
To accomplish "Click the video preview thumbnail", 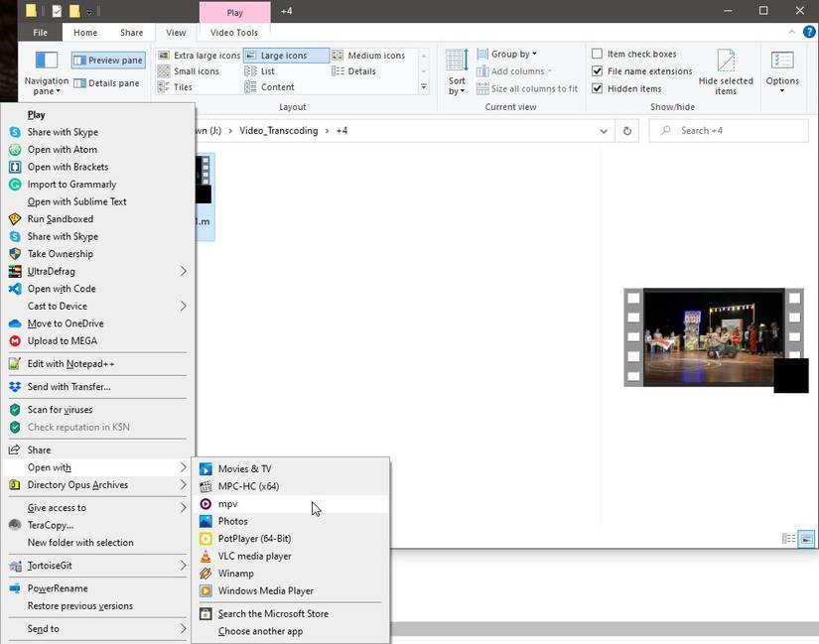I will (713, 337).
